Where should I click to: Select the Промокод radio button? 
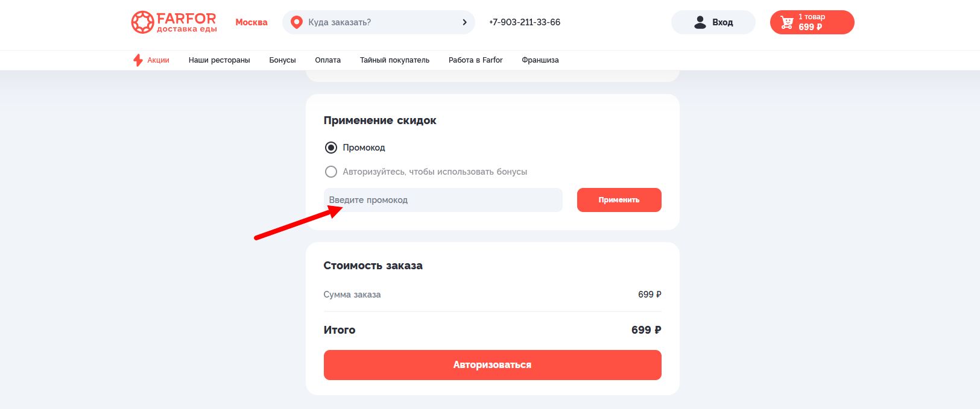(330, 147)
